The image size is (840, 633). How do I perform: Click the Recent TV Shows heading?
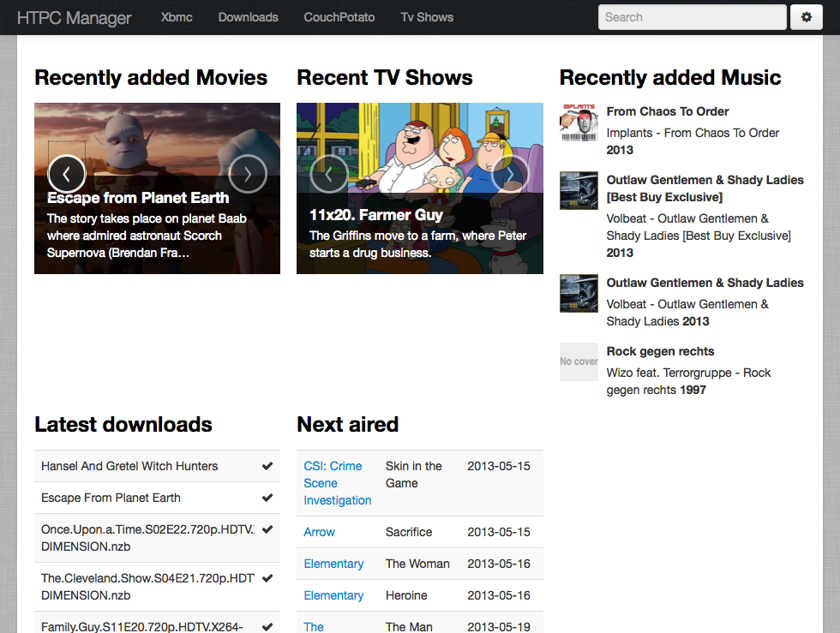(385, 78)
